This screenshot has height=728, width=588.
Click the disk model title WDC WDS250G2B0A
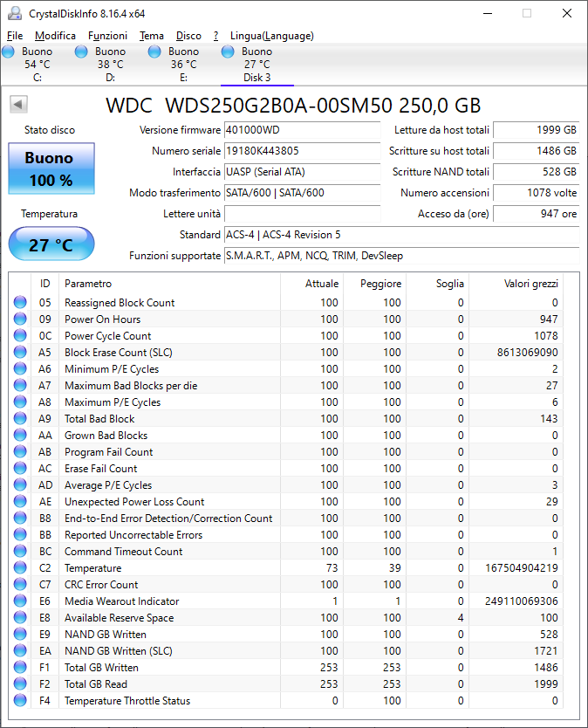293,106
